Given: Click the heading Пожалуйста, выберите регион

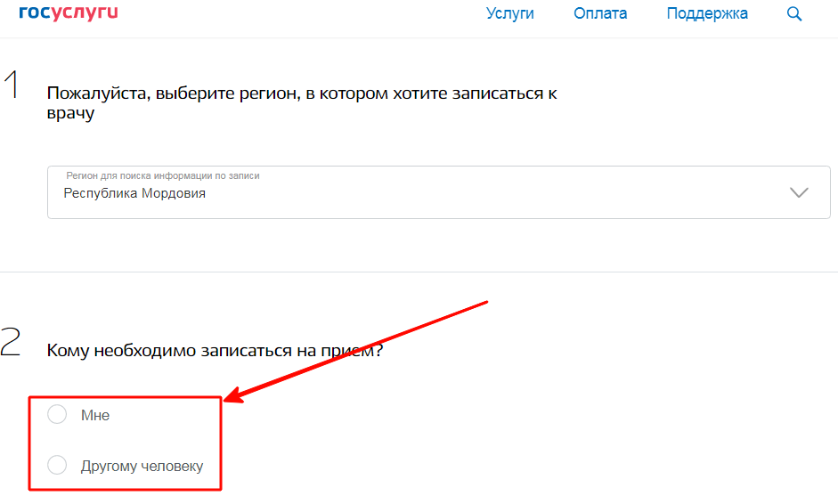Looking at the screenshot, I should point(302,102).
